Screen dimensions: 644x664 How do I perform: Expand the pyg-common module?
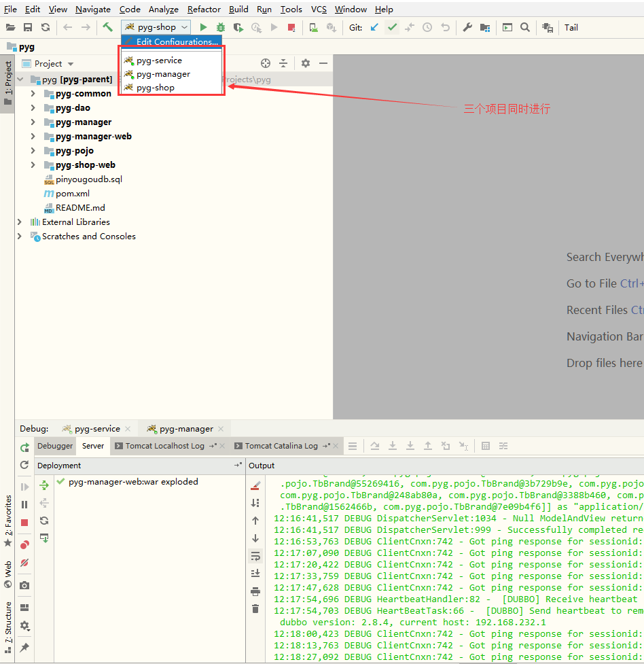click(x=33, y=94)
